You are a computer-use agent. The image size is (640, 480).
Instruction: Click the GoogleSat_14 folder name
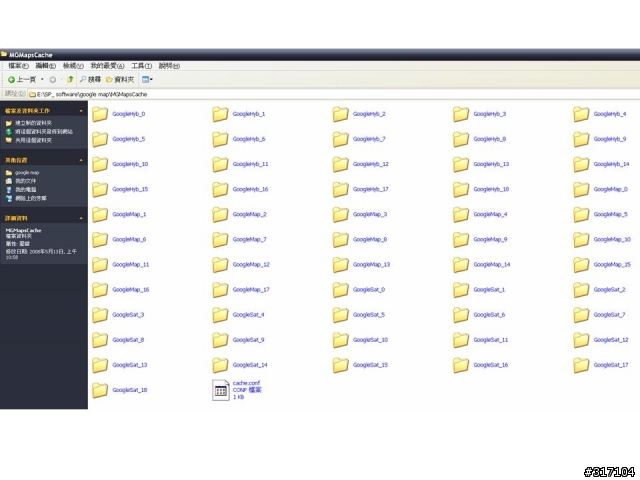point(250,365)
